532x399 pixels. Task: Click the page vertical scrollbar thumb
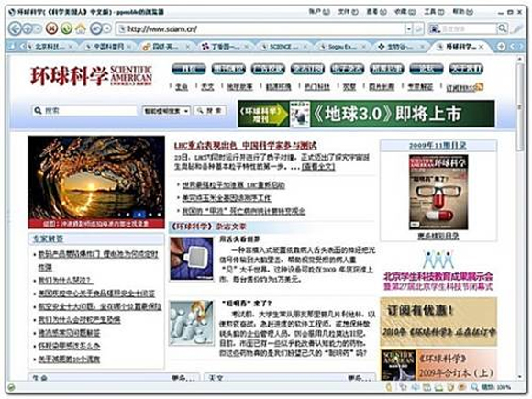tap(519, 107)
